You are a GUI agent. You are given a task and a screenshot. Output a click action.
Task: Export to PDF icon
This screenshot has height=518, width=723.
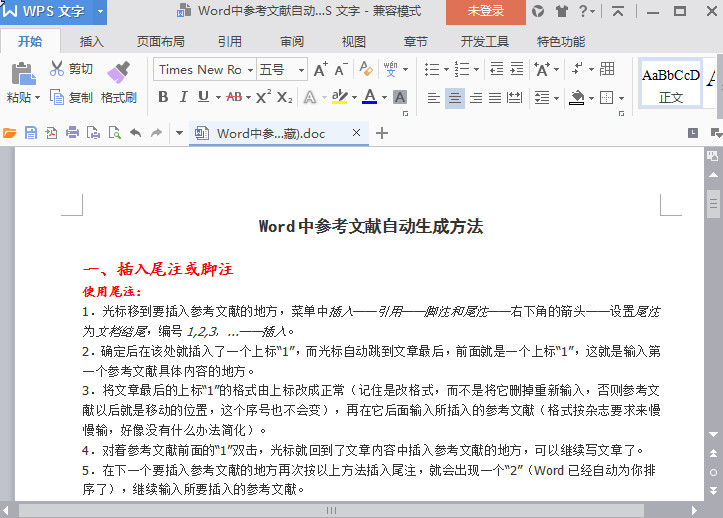tap(51, 133)
